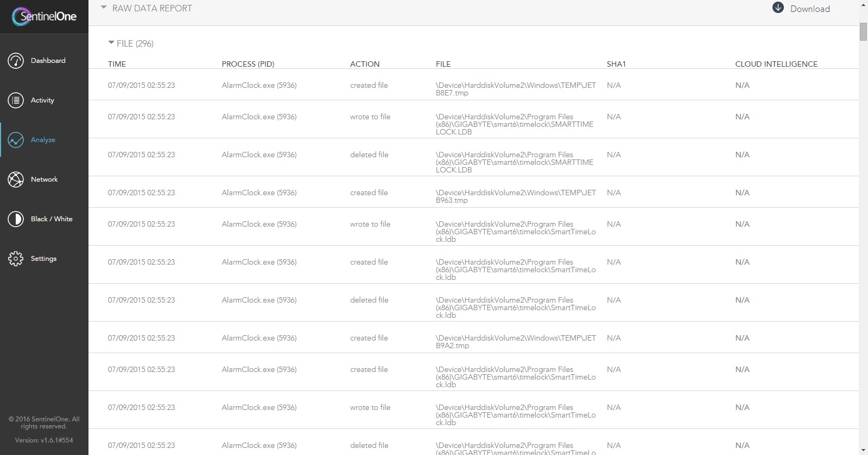This screenshot has height=455, width=868.
Task: Click the Download link text
Action: (x=810, y=9)
